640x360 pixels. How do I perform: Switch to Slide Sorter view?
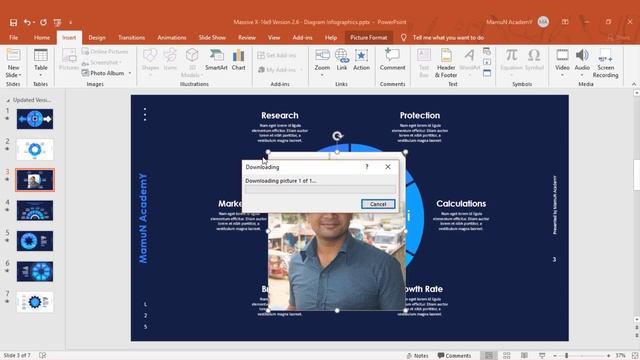507,356
